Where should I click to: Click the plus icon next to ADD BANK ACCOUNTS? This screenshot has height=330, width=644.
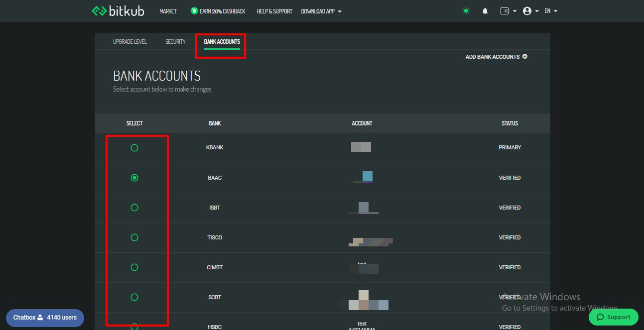[x=524, y=56]
